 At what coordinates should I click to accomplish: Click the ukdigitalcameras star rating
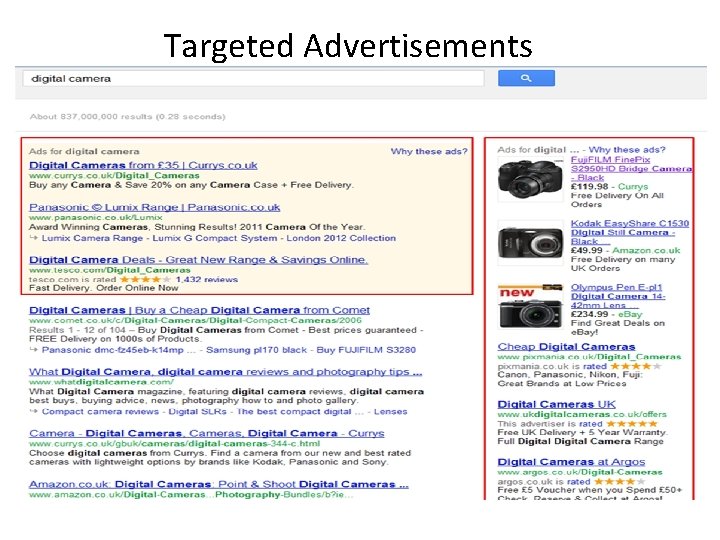(x=632, y=424)
